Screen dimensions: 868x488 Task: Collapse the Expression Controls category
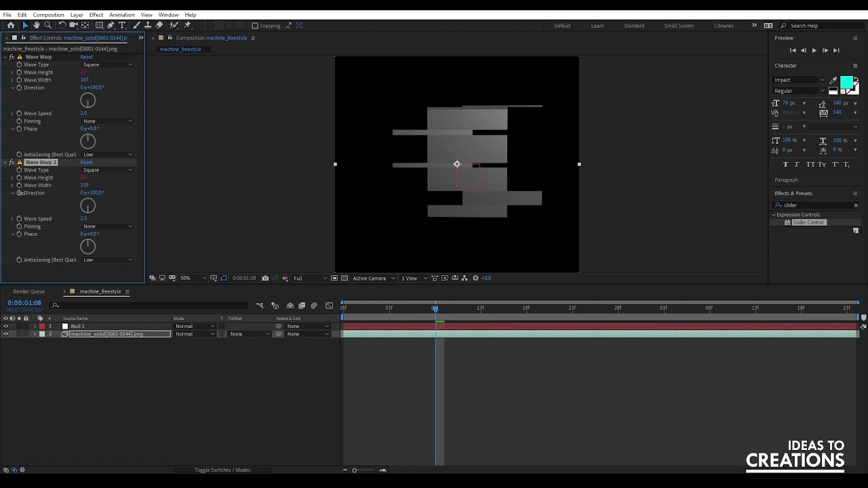pos(774,215)
